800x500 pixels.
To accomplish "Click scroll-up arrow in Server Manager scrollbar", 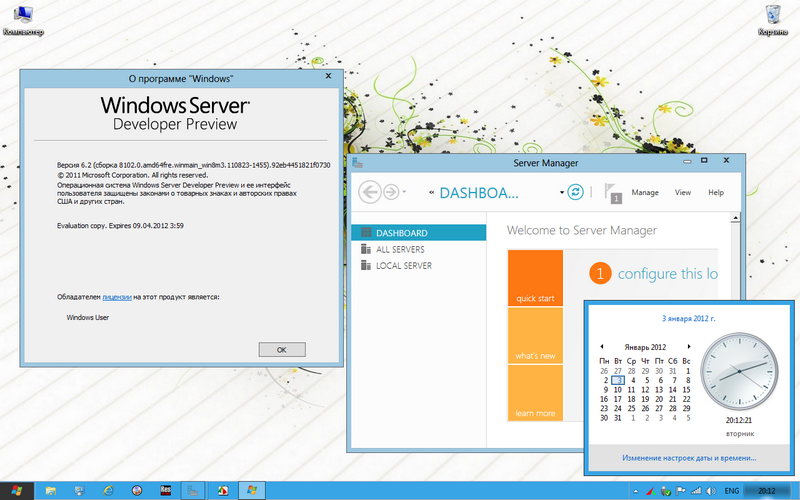I will pos(735,218).
